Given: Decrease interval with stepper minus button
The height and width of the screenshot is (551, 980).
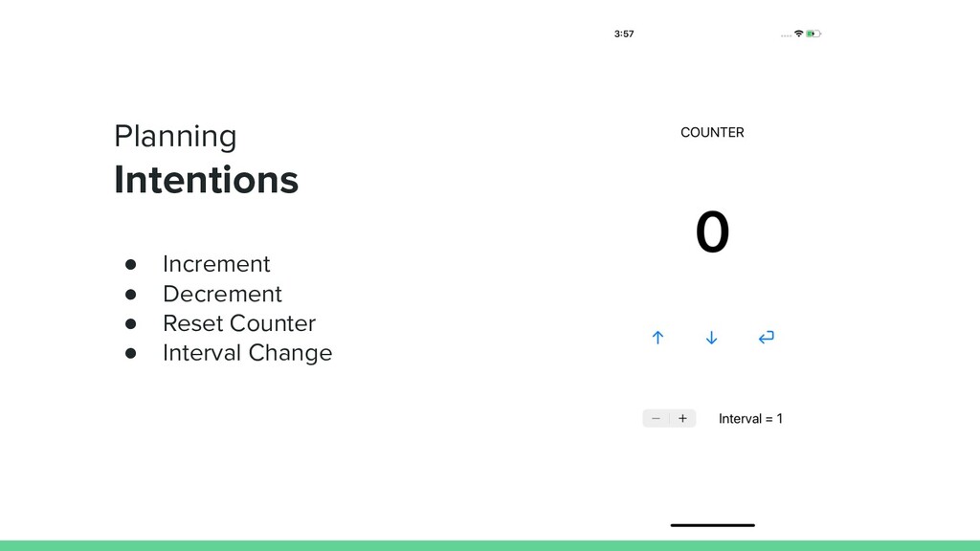Looking at the screenshot, I should pyautogui.click(x=656, y=419).
